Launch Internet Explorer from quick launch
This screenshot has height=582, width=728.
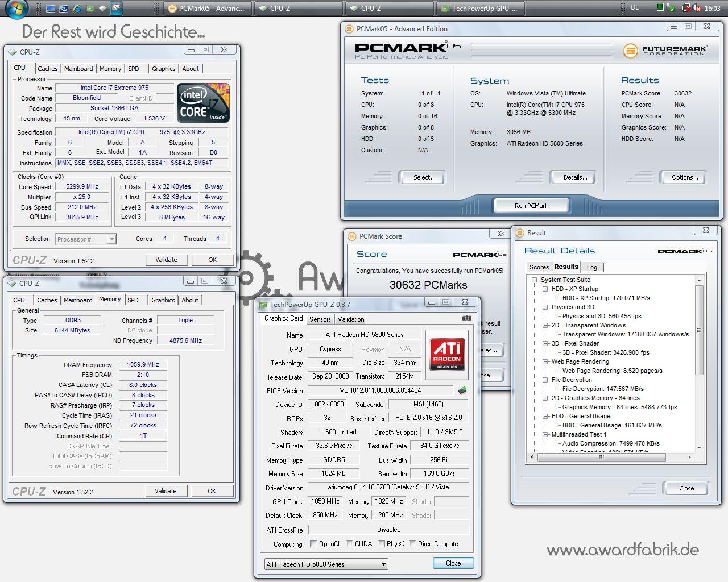pyautogui.click(x=76, y=9)
